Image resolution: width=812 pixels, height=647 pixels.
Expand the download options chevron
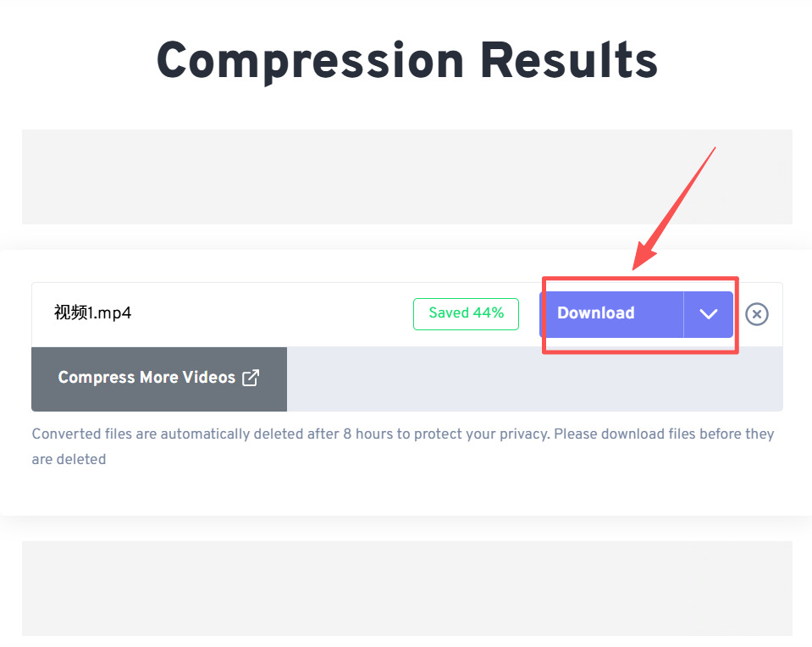(x=708, y=314)
